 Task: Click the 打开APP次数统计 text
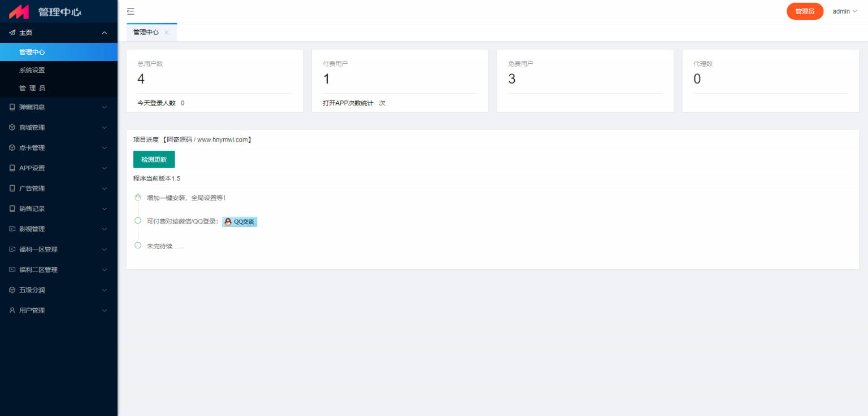(x=348, y=103)
